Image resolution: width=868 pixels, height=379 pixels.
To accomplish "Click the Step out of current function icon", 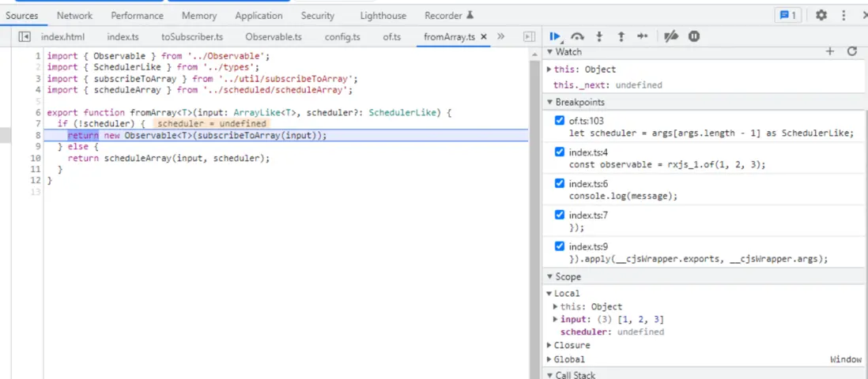I will [621, 36].
